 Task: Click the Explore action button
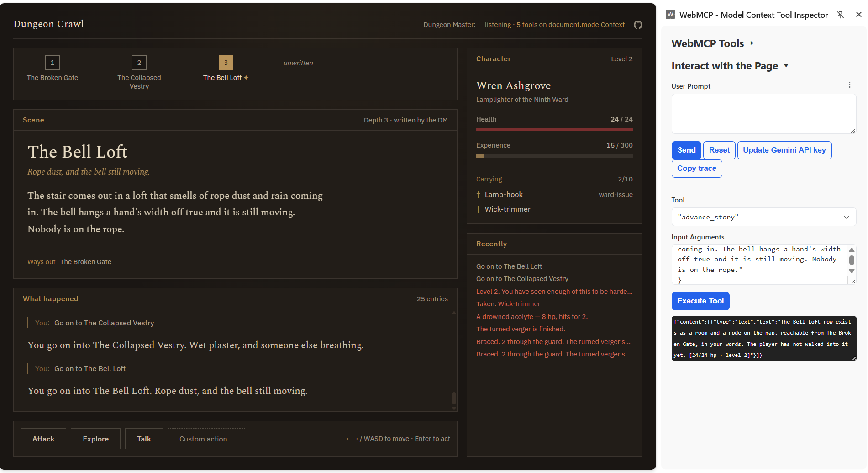[96, 439]
